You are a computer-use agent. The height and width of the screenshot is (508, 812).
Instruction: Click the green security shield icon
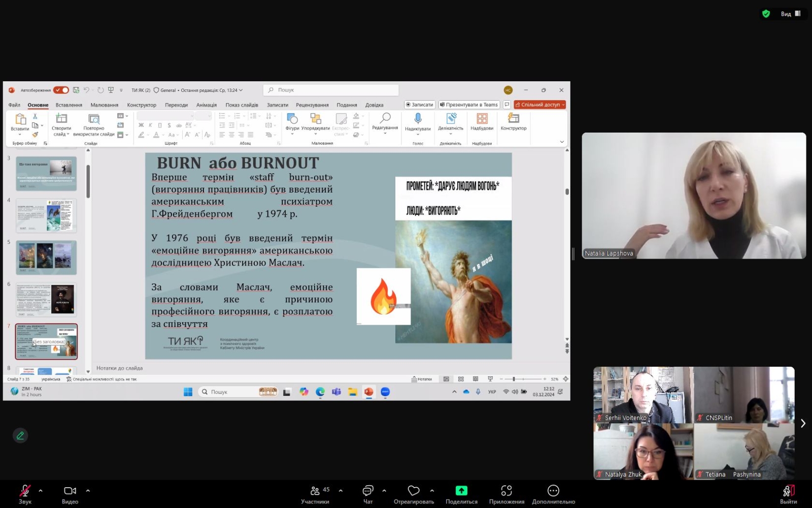coord(766,14)
